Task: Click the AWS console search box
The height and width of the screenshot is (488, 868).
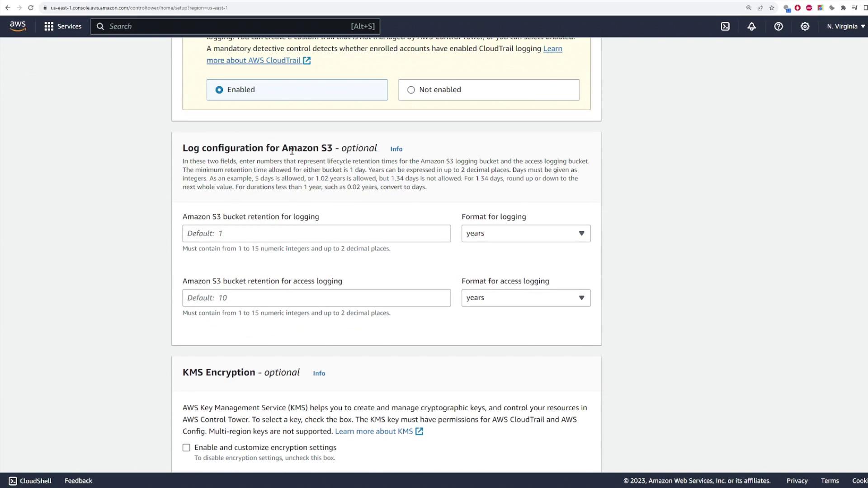Action: coord(235,26)
